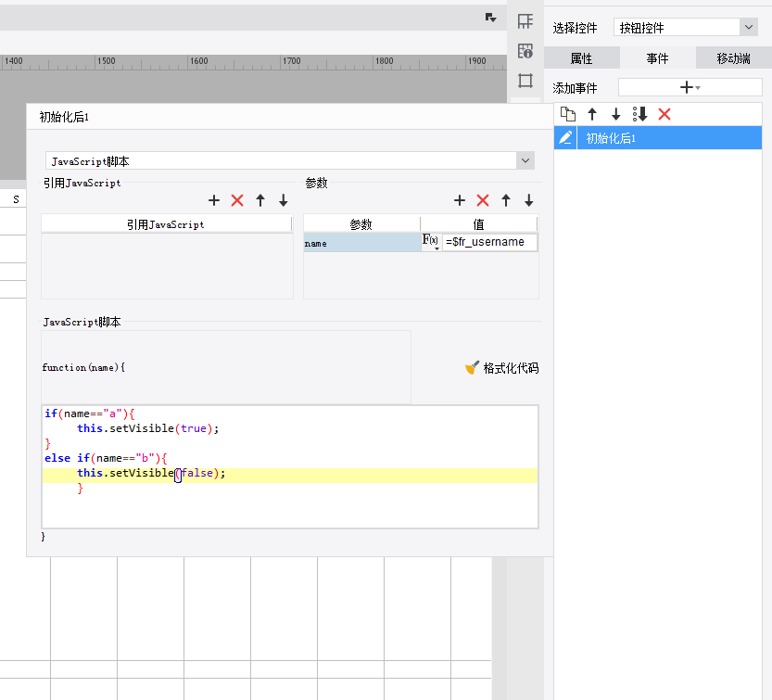
Task: Delete the selected 引用JavaScript entry
Action: [x=237, y=200]
